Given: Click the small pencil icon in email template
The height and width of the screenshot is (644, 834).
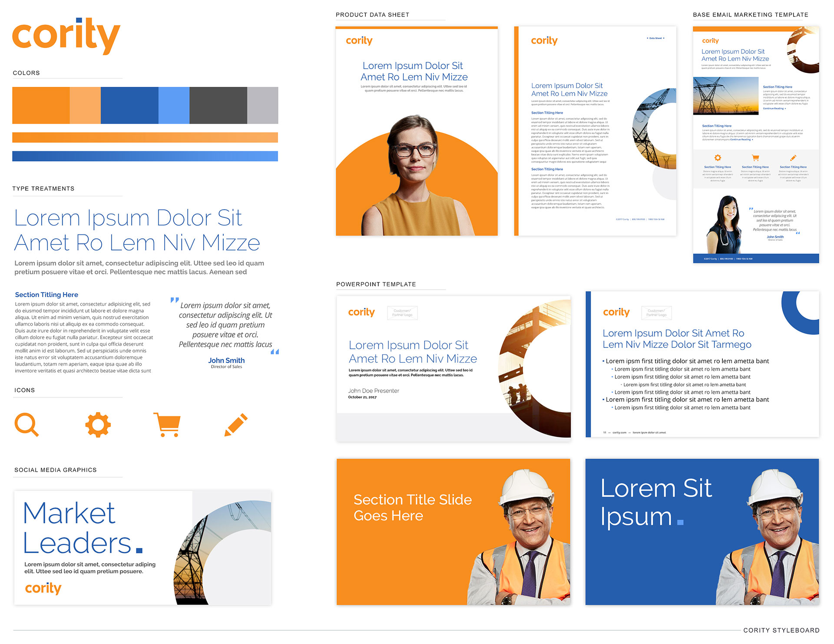Looking at the screenshot, I should (x=793, y=158).
